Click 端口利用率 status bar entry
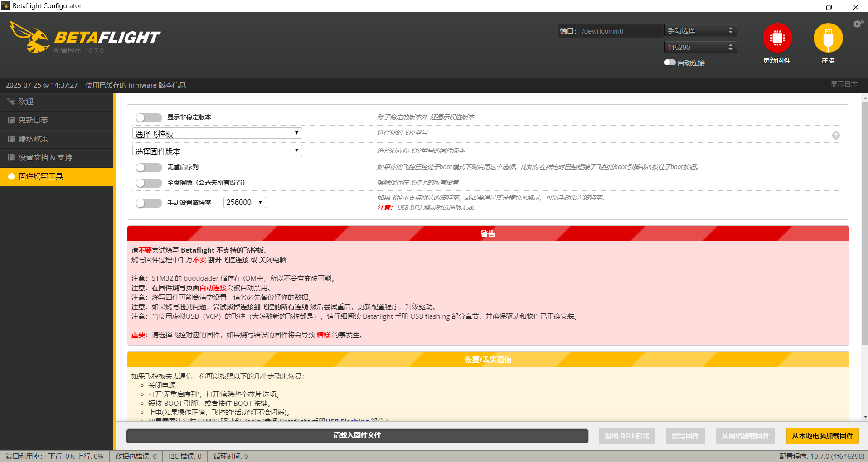The height and width of the screenshot is (462, 868). [x=54, y=456]
